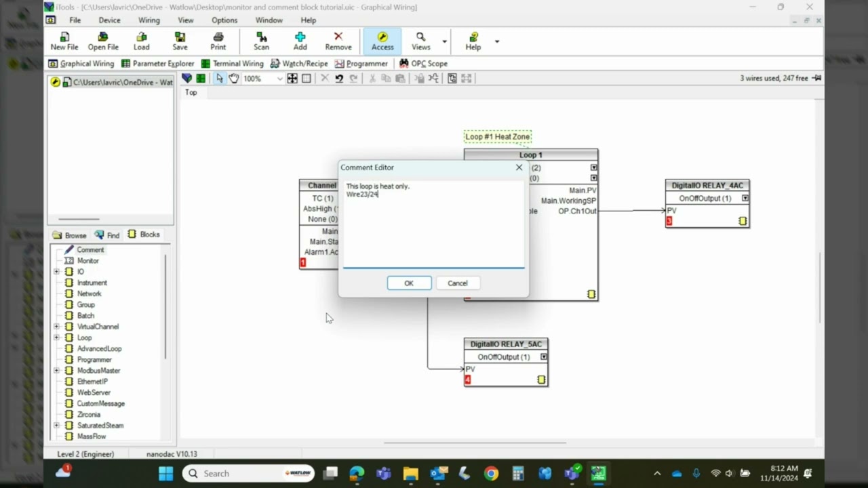
Task: Expand the ModbusMaster tree node
Action: tap(56, 371)
